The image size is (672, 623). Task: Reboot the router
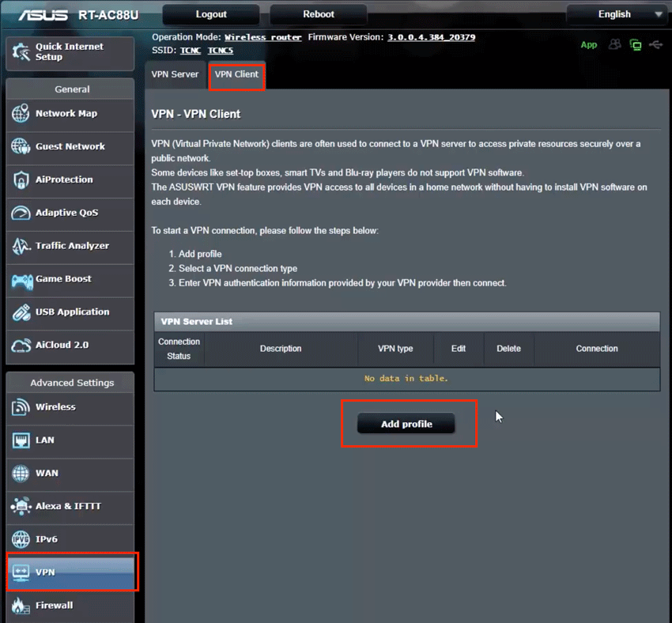[x=318, y=13]
